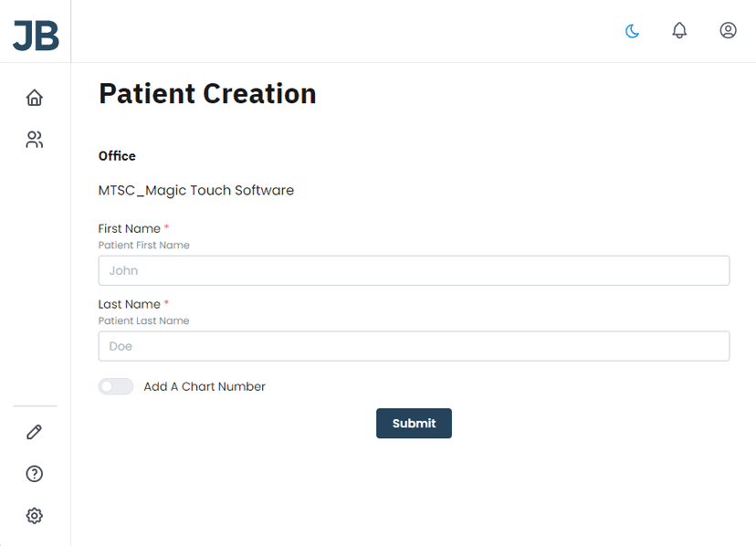Viewport: 756px width, 546px height.
Task: Open user profile account icon
Action: point(728,31)
